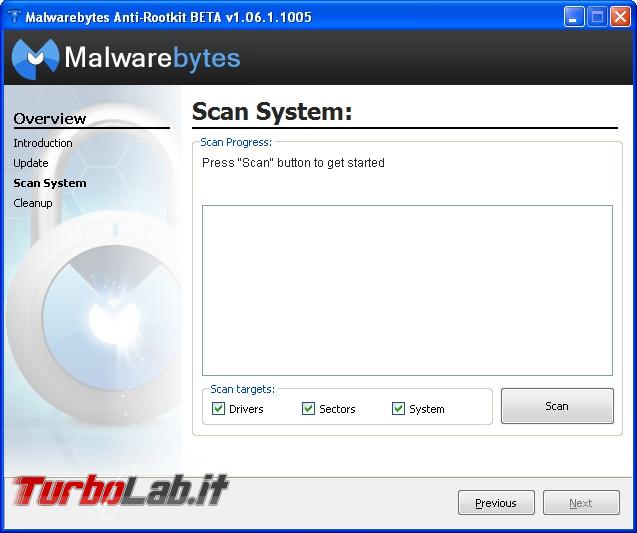This screenshot has width=637, height=533.
Task: Start scanning with the Scan button
Action: pos(557,406)
